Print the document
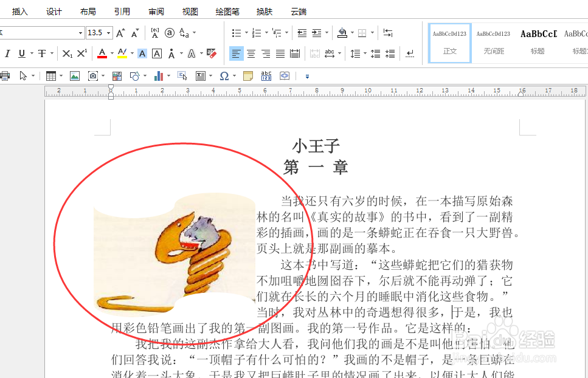588x378 pixels. pyautogui.click(x=4, y=76)
